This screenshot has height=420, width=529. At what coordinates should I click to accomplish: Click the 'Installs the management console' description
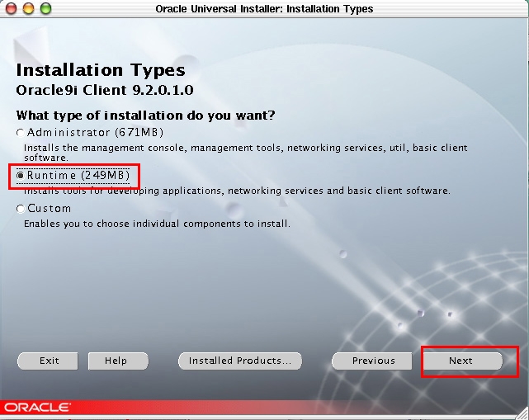tap(246, 153)
